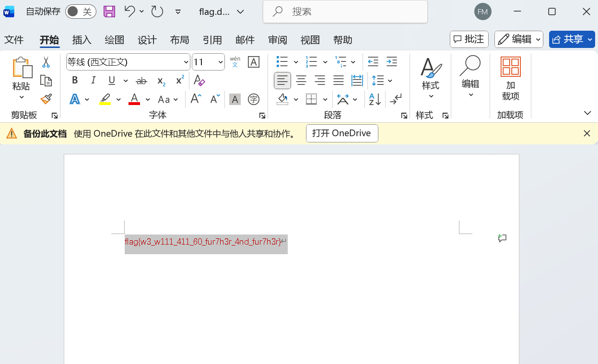Click the Cut scissors icon
The image size is (598, 364).
click(x=46, y=62)
